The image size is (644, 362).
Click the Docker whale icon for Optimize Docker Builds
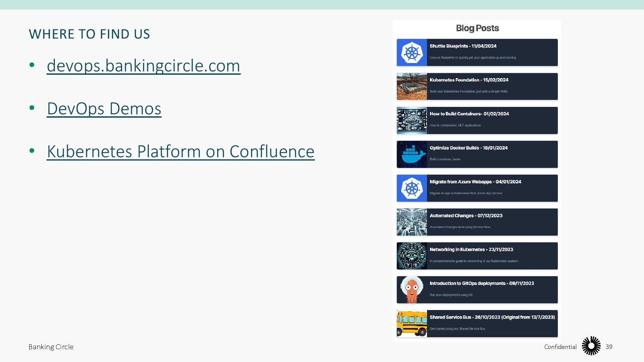tap(412, 154)
